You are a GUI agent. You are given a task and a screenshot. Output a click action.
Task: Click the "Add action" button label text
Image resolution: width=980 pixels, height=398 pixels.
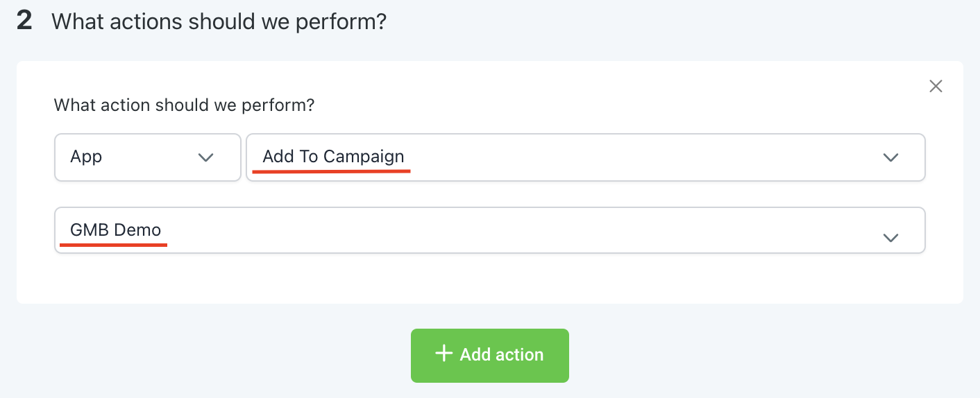[501, 355]
